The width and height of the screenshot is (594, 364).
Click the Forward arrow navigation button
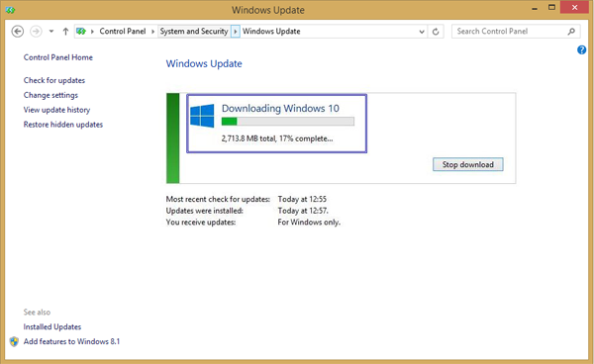tap(36, 31)
